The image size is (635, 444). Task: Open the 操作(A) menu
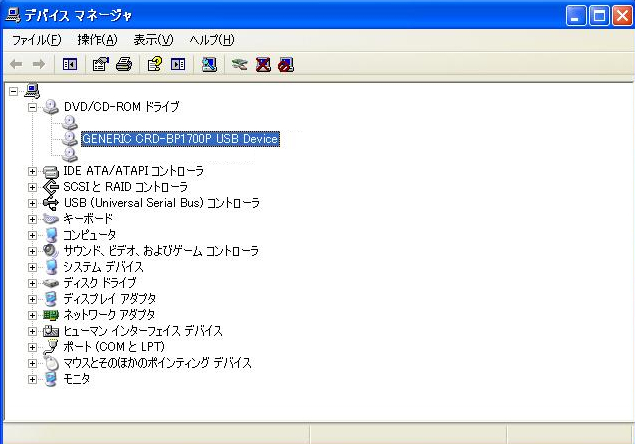tap(97, 40)
